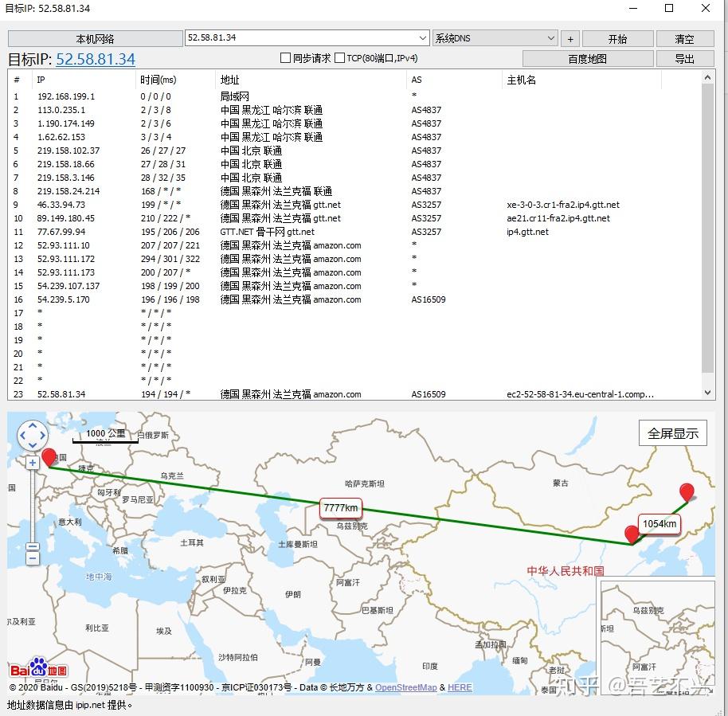Click the GTT.NET 骨干网 address cell

267,232
